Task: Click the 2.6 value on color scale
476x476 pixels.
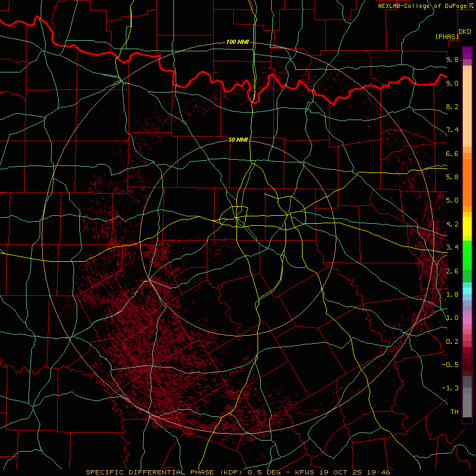Action: pyautogui.click(x=452, y=271)
